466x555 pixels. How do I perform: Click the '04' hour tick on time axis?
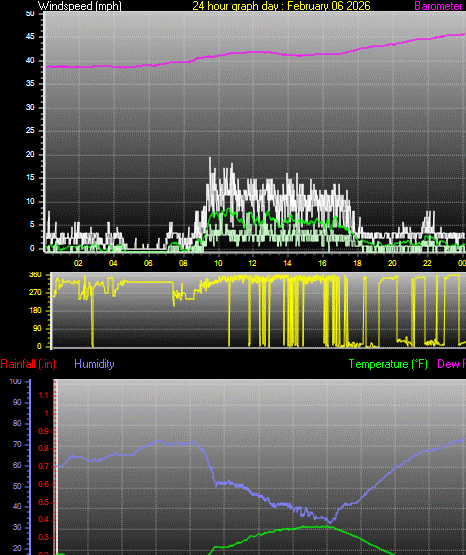(113, 263)
